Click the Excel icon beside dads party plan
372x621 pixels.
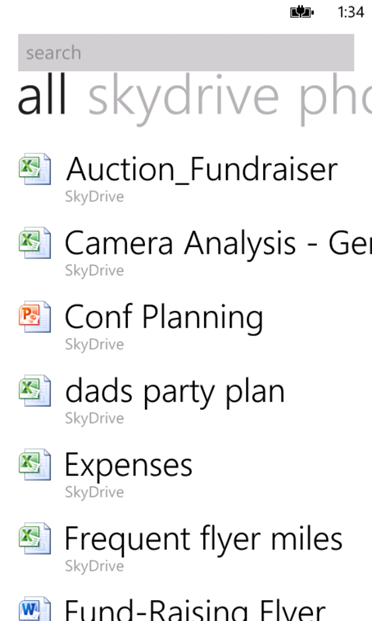35,391
